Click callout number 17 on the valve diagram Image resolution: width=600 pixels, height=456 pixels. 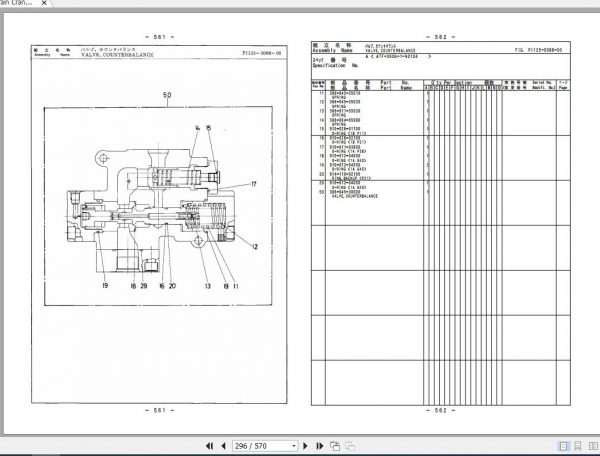(x=253, y=184)
